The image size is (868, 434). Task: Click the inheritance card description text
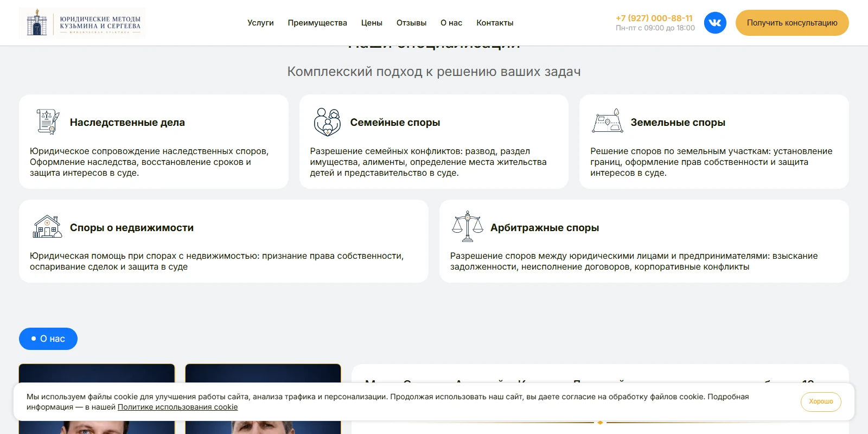[149, 162]
